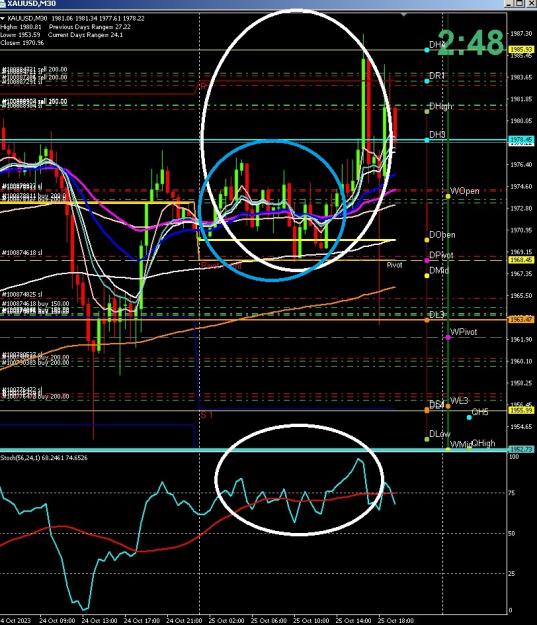Click the yellow DMid marker dot
The height and width of the screenshot is (625, 537).
pyautogui.click(x=427, y=276)
